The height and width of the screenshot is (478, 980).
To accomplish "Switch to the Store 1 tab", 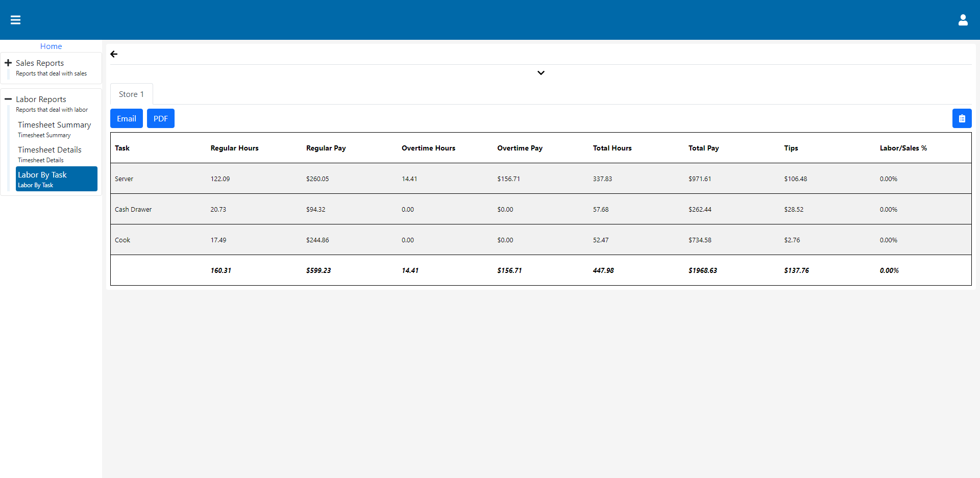I will point(131,94).
